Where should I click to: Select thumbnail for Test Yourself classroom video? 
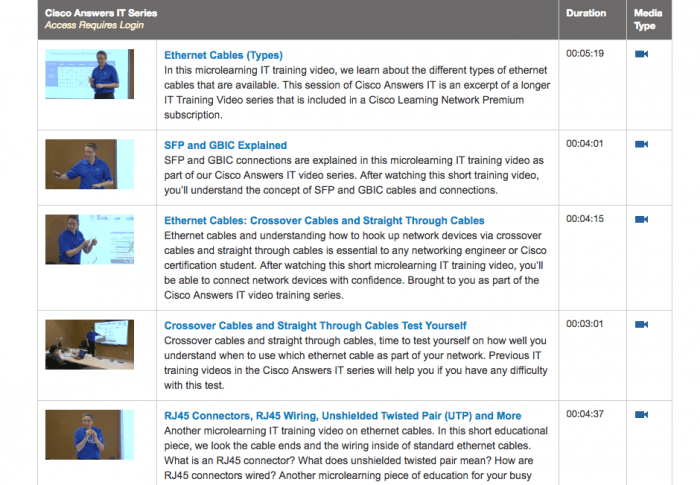click(x=89, y=344)
